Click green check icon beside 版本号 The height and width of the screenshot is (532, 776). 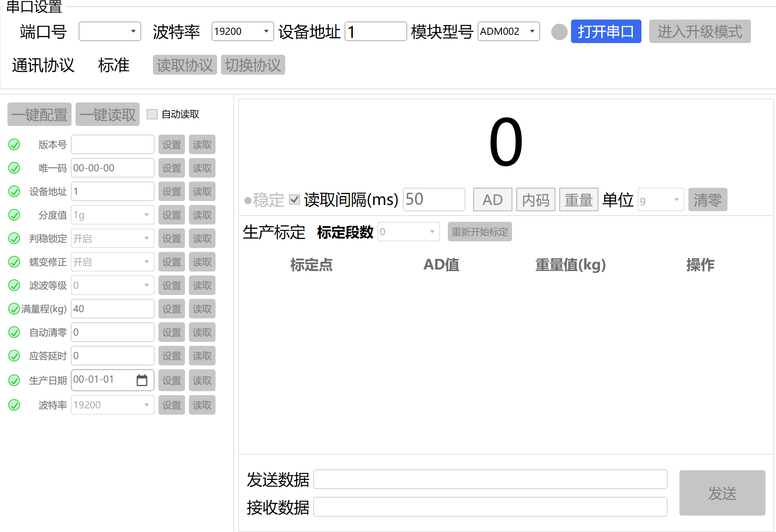(x=14, y=145)
